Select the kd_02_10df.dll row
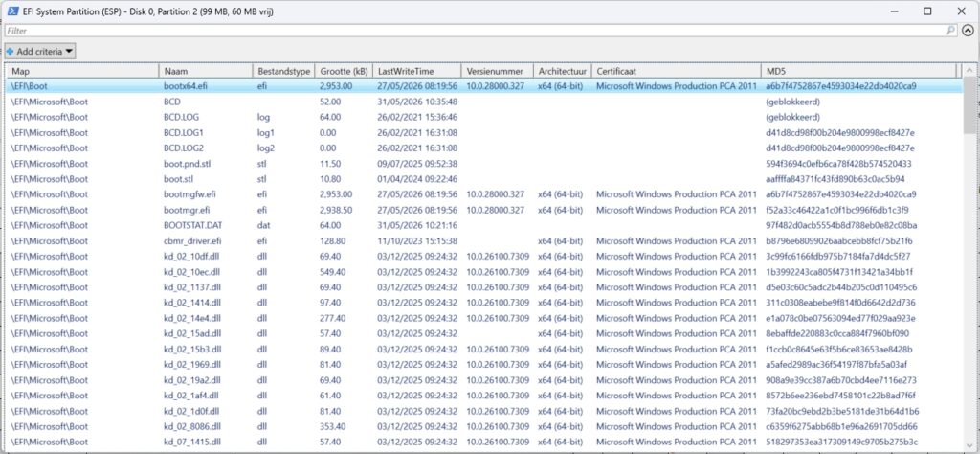This screenshot has width=980, height=454. [x=484, y=256]
